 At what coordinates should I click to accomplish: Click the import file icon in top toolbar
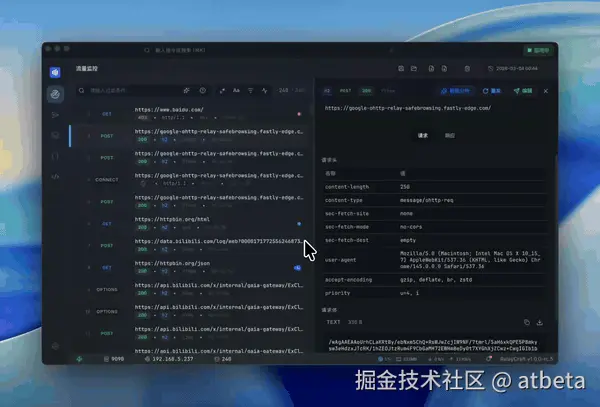point(431,68)
